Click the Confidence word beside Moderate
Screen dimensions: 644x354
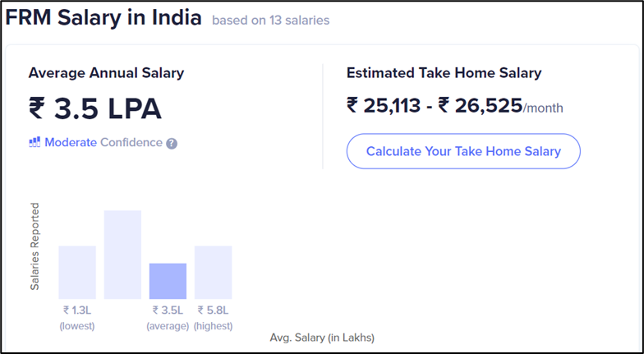point(131,143)
